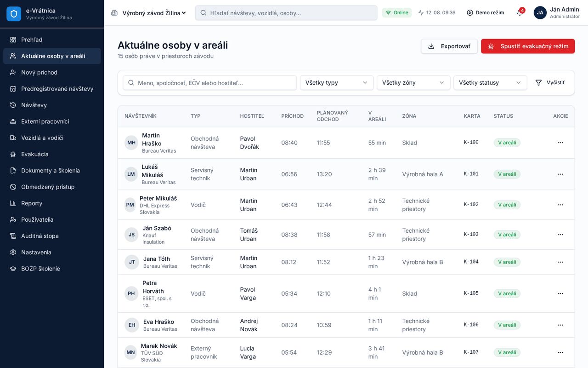Sort by the Príchod column header

[293, 116]
